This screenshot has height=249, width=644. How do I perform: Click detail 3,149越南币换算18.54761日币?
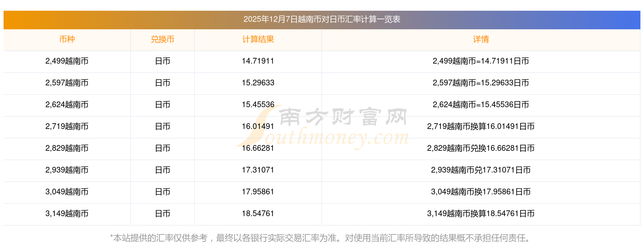point(481,214)
